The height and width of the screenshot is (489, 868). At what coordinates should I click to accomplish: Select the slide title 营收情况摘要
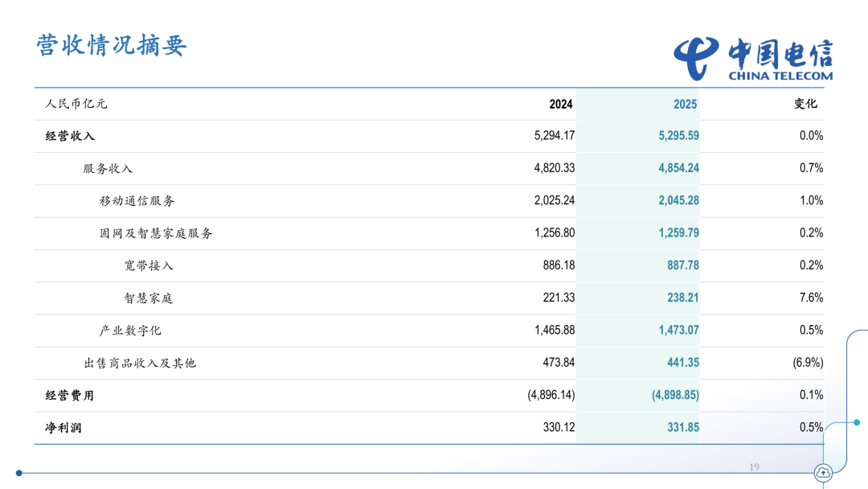click(112, 45)
